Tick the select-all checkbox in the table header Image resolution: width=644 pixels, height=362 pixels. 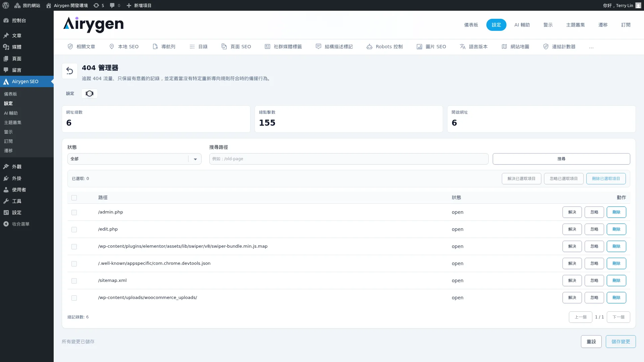[x=74, y=198]
